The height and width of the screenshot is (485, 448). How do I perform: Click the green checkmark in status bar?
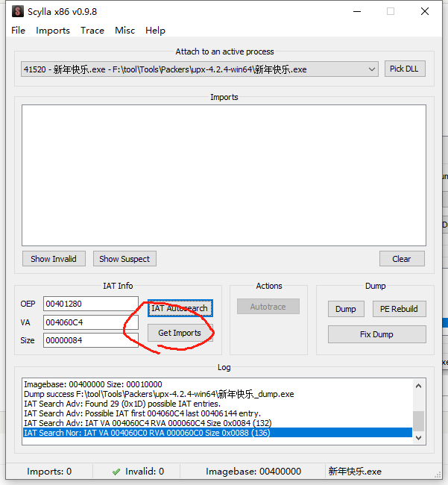click(x=116, y=472)
